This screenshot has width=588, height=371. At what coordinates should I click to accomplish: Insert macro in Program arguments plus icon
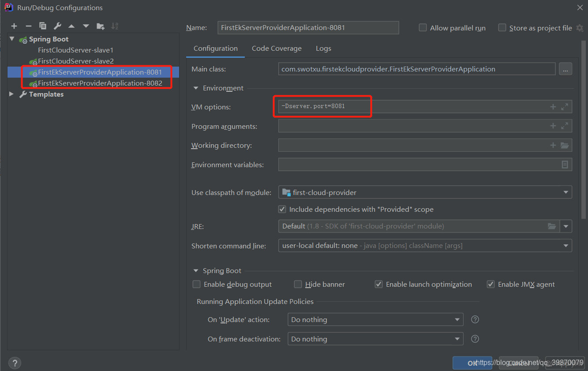click(553, 126)
